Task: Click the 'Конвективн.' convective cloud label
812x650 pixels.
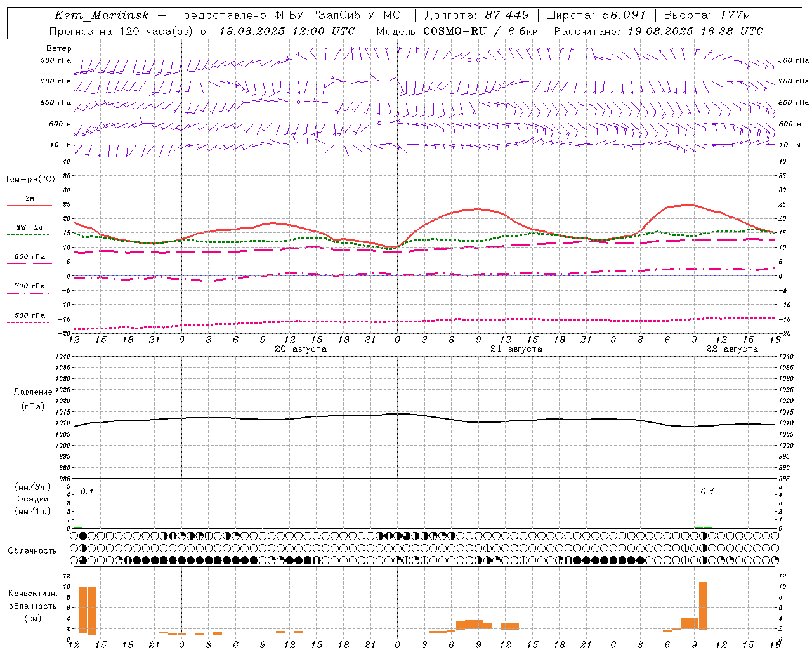Action: pyautogui.click(x=33, y=594)
